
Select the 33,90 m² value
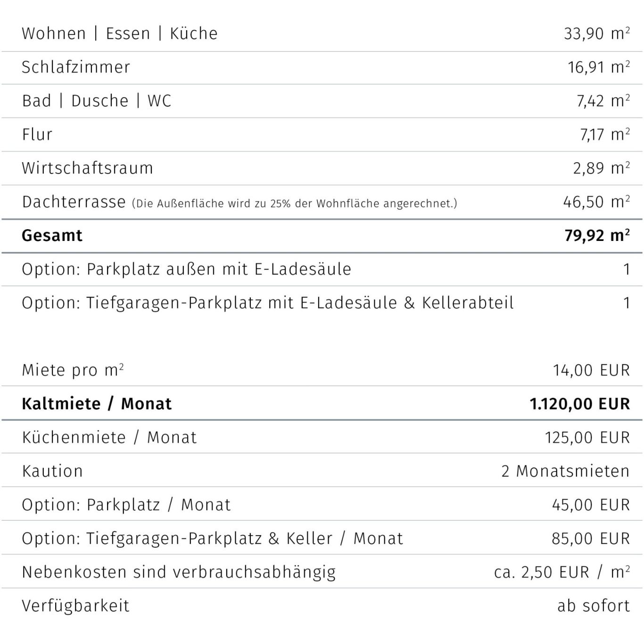[597, 33]
